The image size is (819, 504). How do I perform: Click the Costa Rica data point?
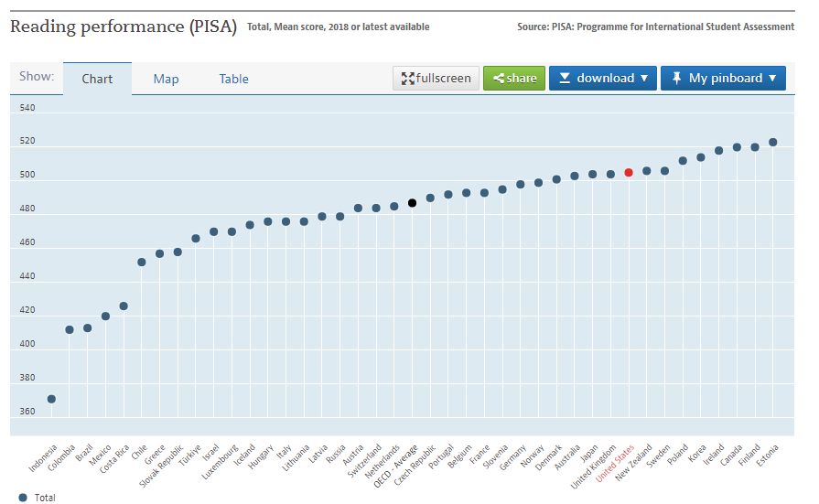tap(124, 306)
